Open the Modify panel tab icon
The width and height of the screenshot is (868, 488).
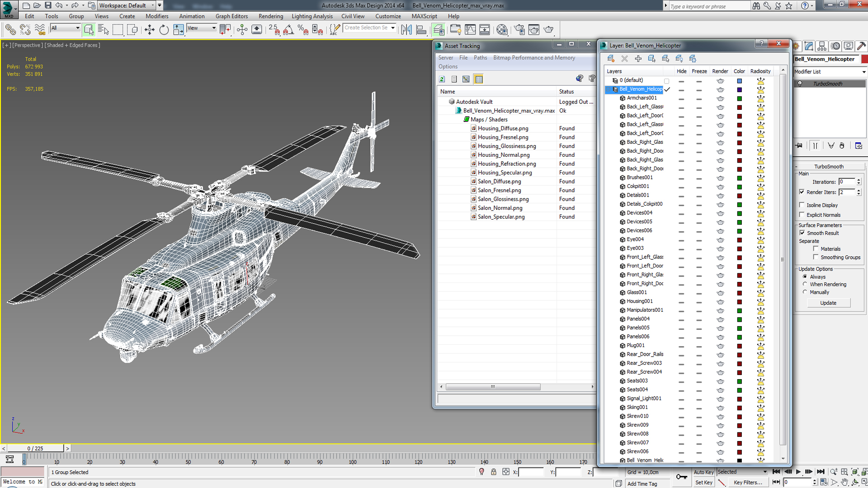809,46
